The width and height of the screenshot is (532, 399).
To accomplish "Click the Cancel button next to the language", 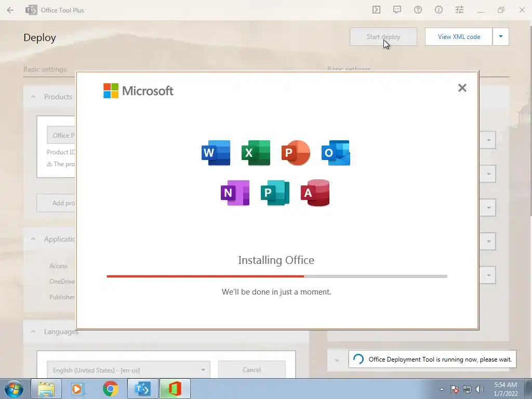I will point(252,370).
